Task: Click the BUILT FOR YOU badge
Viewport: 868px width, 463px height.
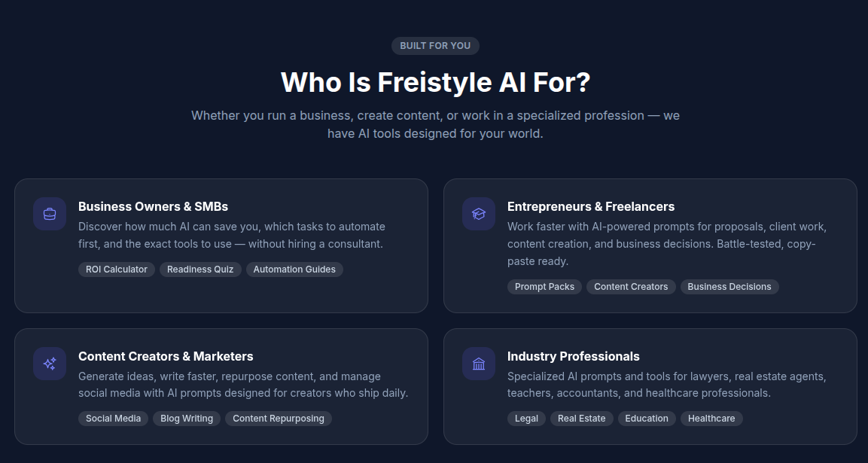Action: tap(435, 45)
